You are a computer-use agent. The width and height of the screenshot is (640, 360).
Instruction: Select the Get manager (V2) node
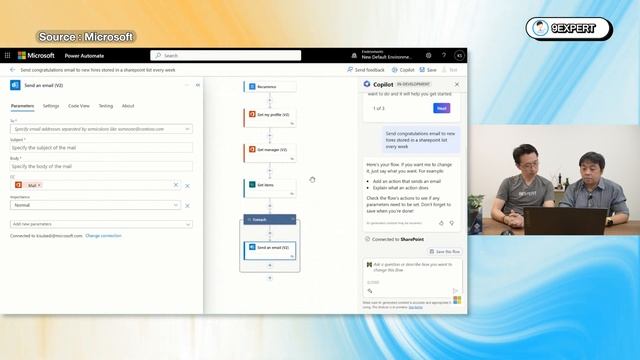(x=270, y=153)
